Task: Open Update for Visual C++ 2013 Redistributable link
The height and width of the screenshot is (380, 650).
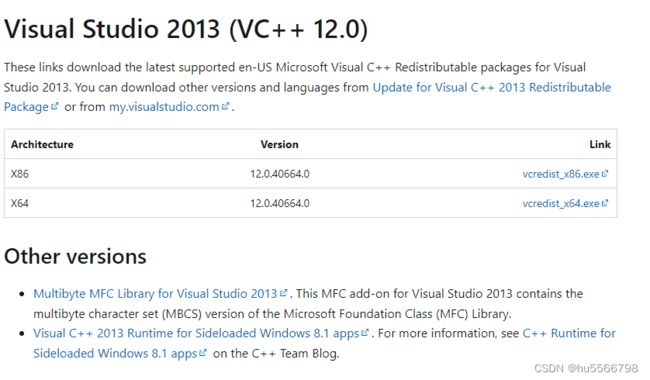Action: [x=492, y=87]
